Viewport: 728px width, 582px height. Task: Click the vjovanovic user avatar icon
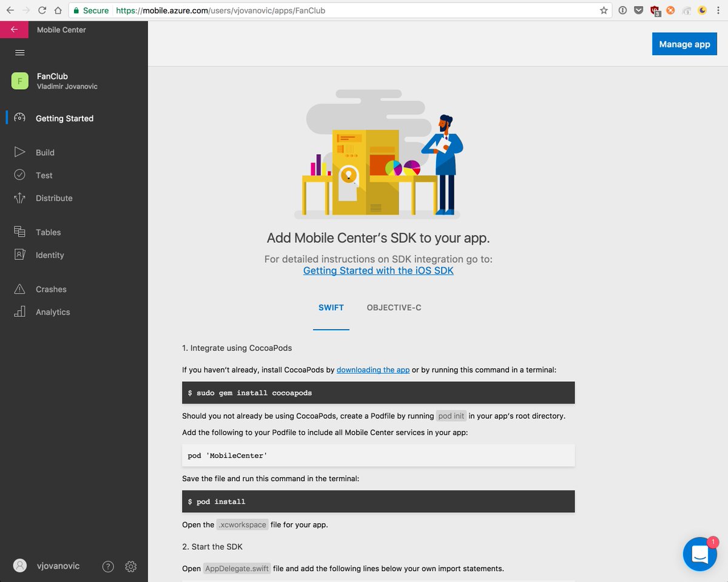(20, 566)
